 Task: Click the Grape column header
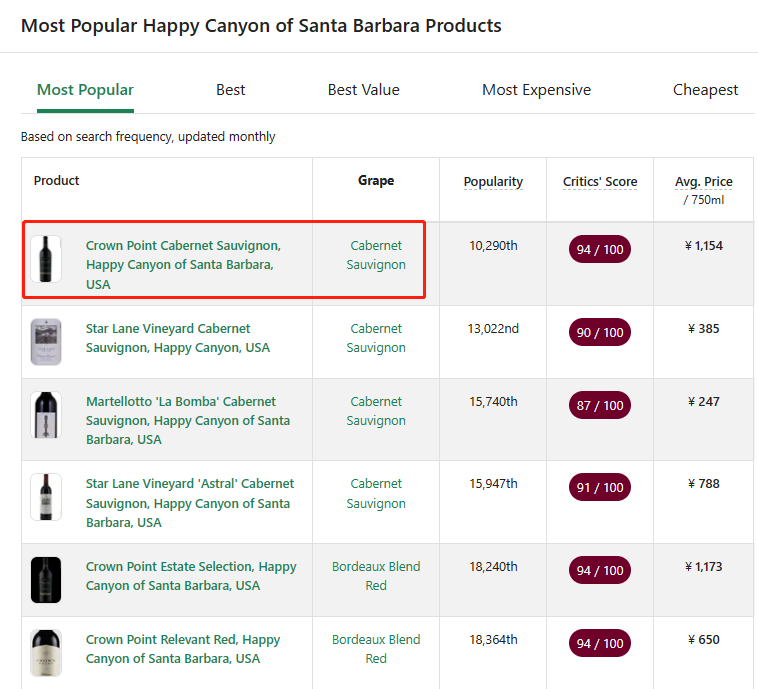point(376,180)
